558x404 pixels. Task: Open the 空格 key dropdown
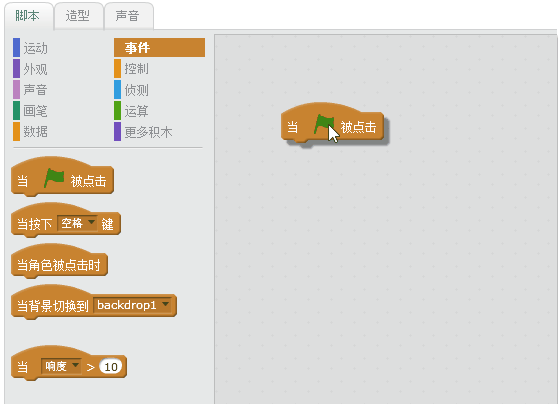coord(77,224)
